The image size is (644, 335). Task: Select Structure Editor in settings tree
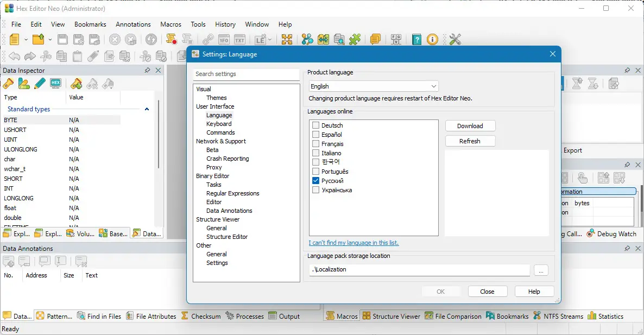[227, 237]
